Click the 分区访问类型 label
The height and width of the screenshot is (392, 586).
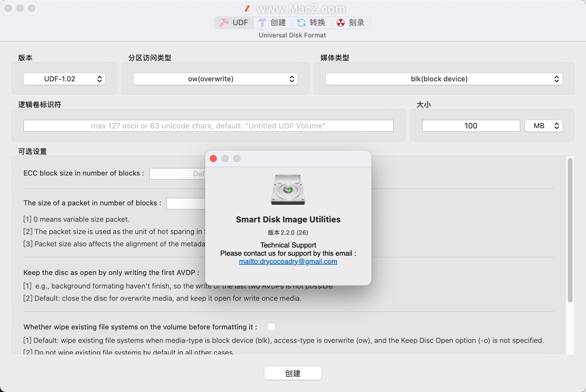tap(150, 58)
